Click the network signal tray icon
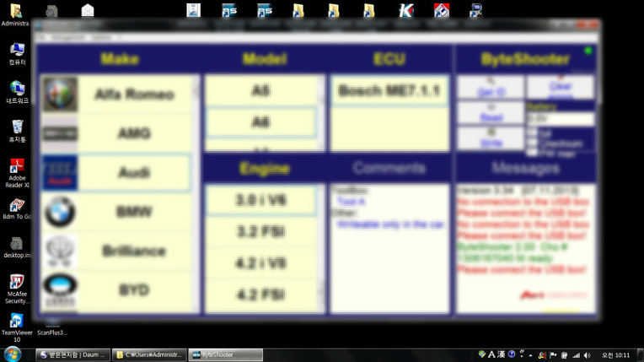Screen dimensions: 644x362 [x=576, y=355]
